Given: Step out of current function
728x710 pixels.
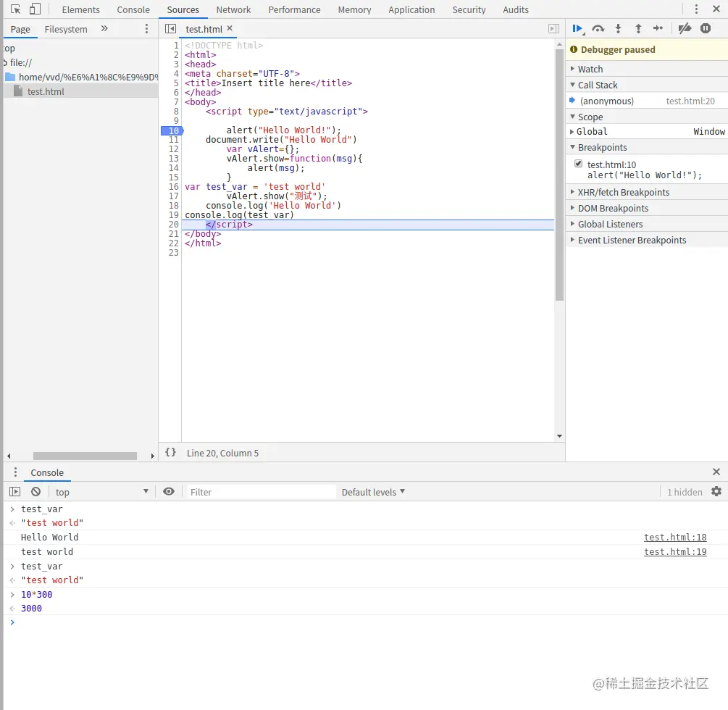Looking at the screenshot, I should pyautogui.click(x=638, y=29).
